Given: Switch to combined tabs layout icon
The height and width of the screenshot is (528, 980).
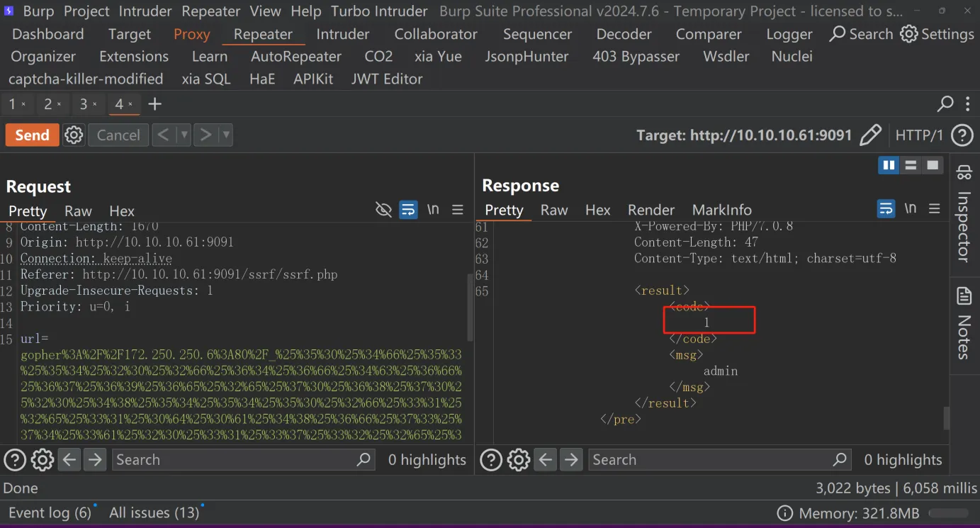Looking at the screenshot, I should click(933, 165).
